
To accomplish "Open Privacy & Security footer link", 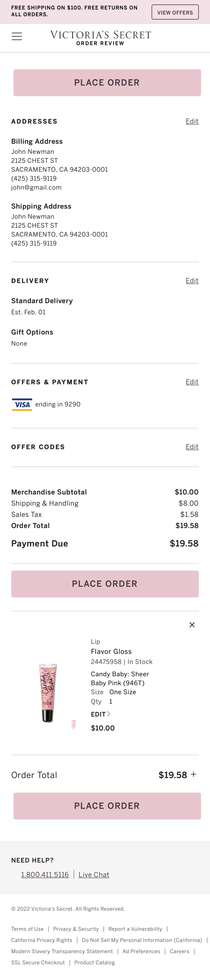I will tap(76, 929).
